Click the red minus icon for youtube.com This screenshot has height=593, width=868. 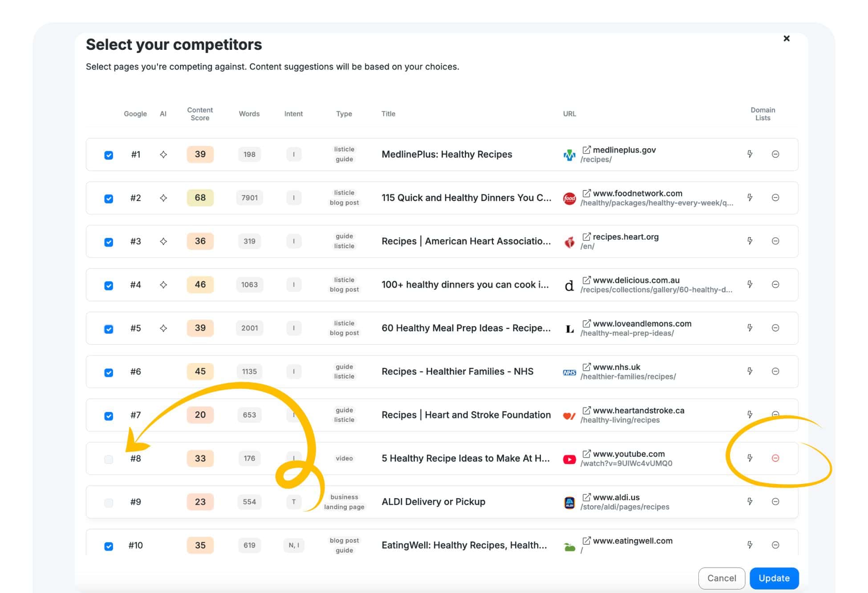click(775, 458)
